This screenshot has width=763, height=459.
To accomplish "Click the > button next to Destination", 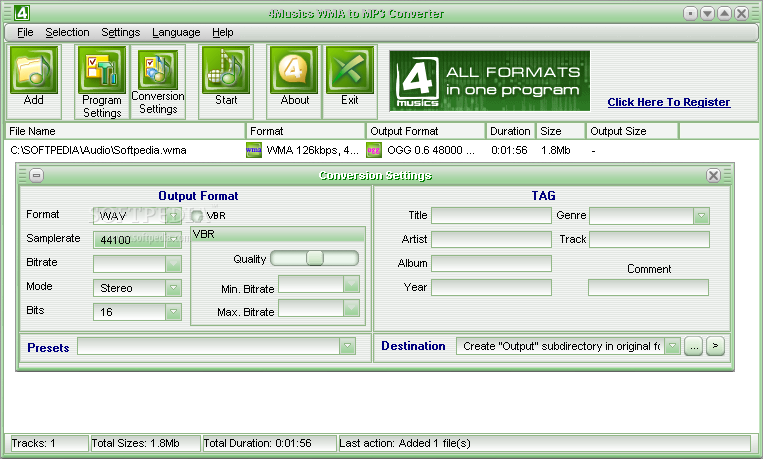I will coord(715,346).
